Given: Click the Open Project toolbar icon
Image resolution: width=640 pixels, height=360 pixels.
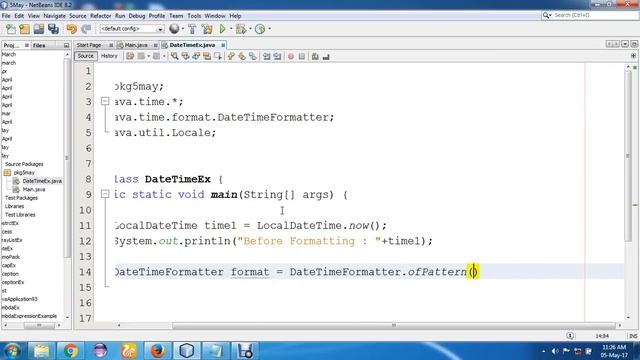Looking at the screenshot, I should 39,29.
